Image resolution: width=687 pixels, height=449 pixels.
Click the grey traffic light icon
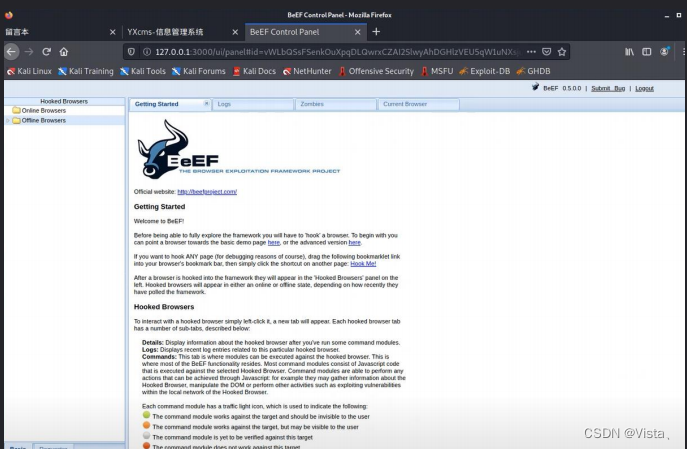(x=146, y=436)
